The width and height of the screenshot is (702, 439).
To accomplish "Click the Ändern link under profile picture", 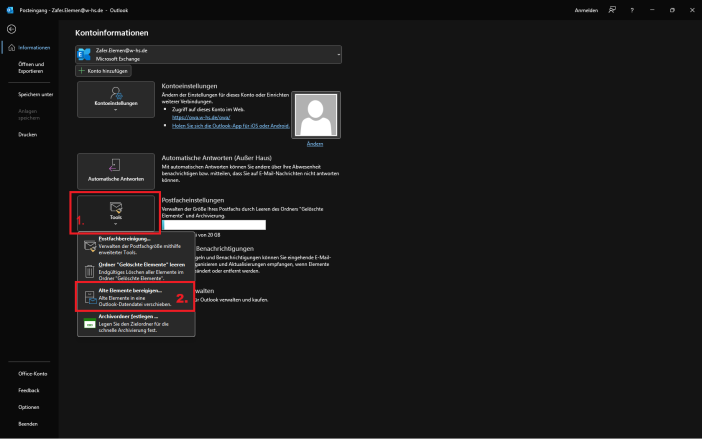I will [x=314, y=144].
